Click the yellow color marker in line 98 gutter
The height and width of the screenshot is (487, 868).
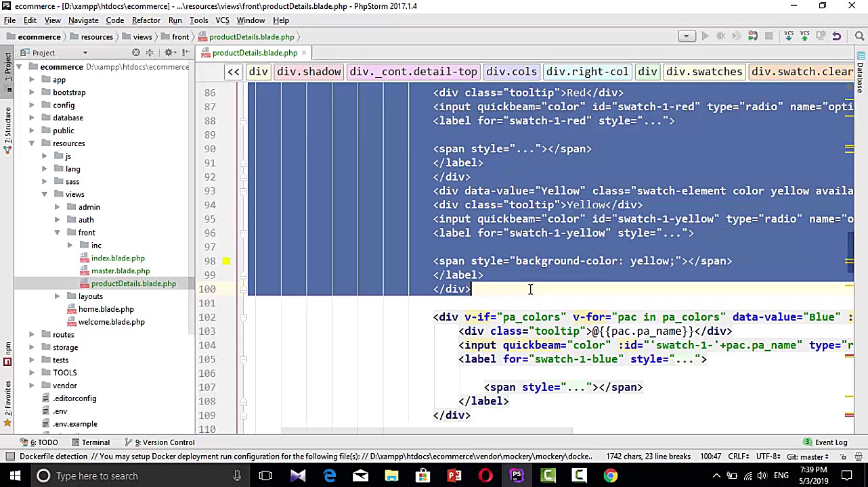click(226, 261)
